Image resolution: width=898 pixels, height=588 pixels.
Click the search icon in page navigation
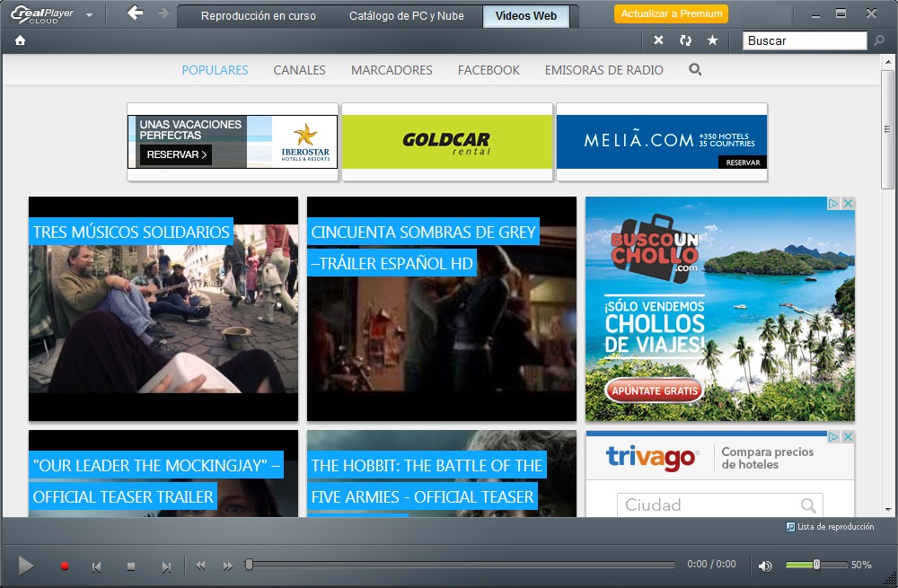tap(695, 70)
